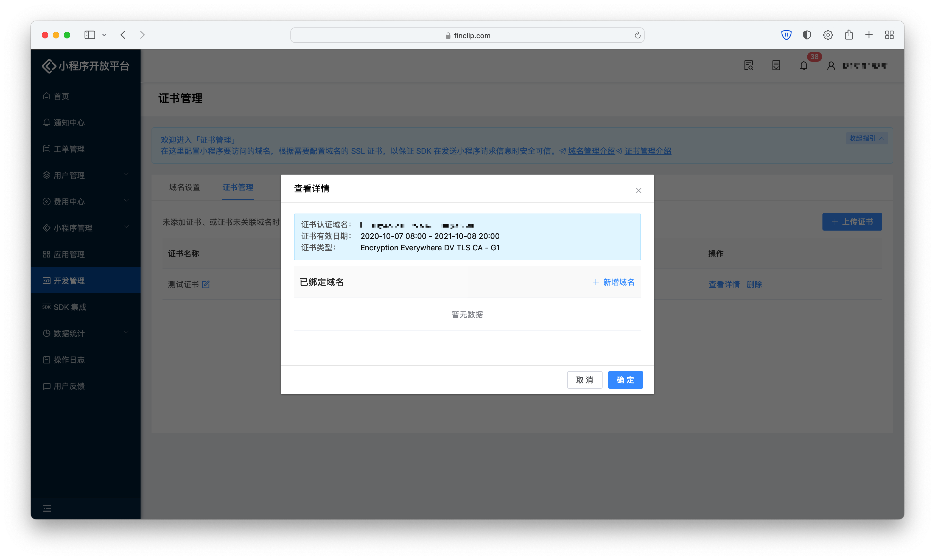Reload the page via refresh icon
Screen dimensions: 935x560
coord(637,35)
